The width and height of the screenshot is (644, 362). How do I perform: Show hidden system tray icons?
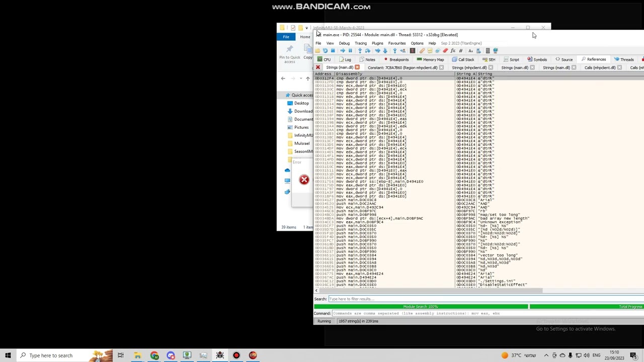click(546, 355)
